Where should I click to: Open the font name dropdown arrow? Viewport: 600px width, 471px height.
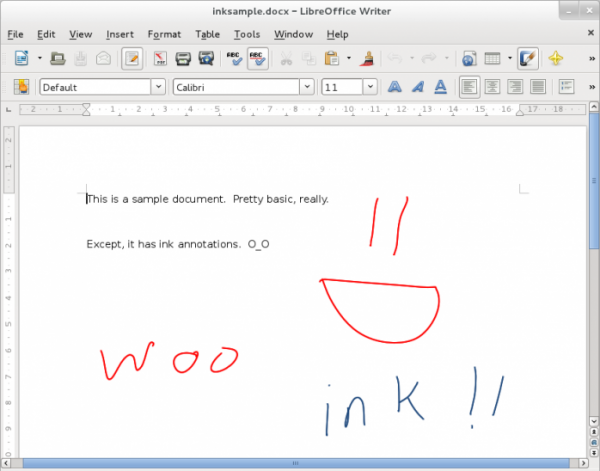coord(307,87)
